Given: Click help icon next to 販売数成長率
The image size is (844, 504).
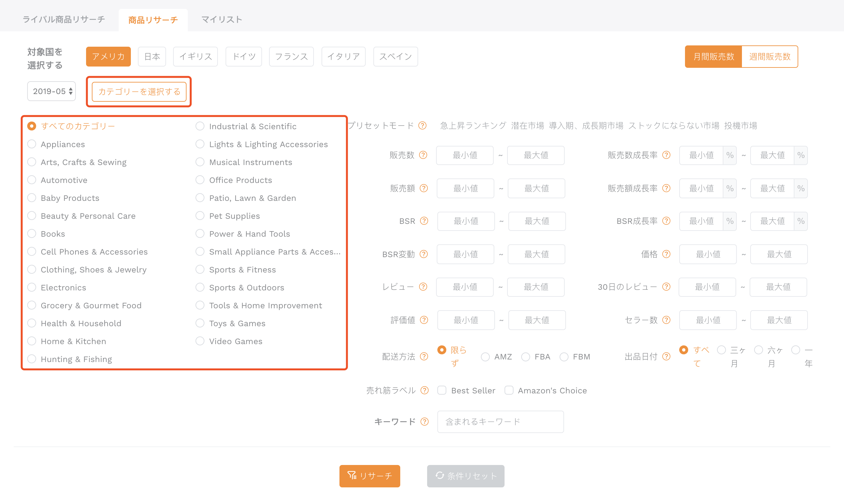Looking at the screenshot, I should [x=667, y=155].
